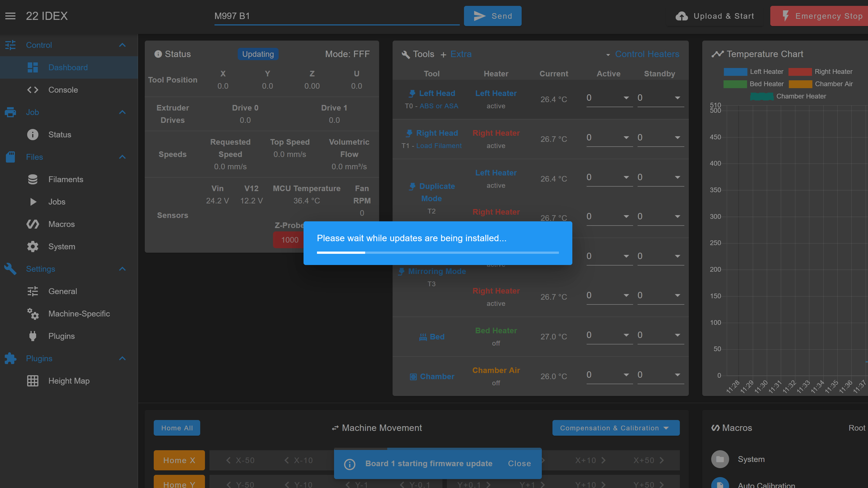Collapse the Files sidebar section
The image size is (868, 488).
[123, 157]
